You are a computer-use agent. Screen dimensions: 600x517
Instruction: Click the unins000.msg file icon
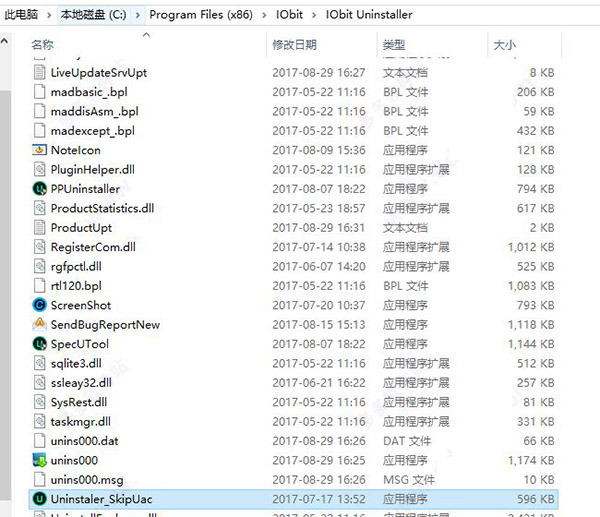coord(39,479)
